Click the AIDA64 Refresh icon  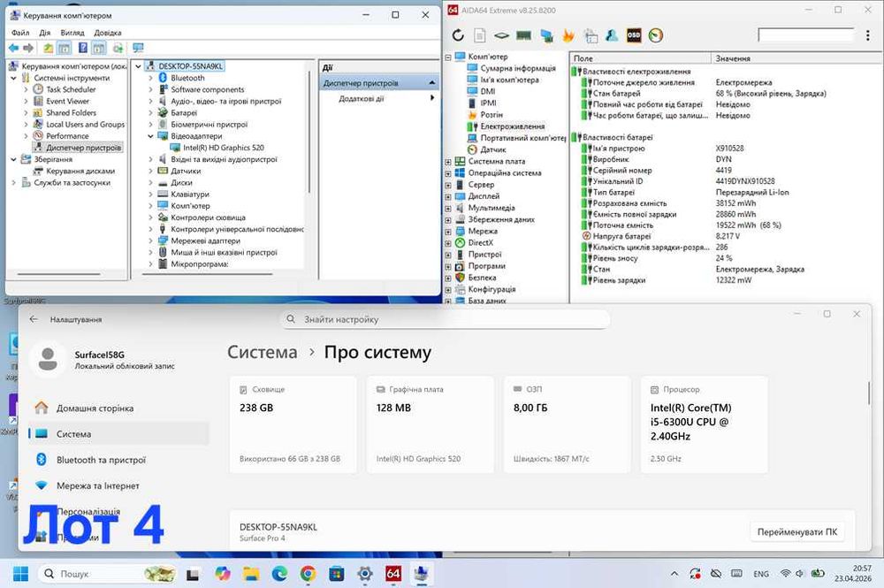[458, 35]
